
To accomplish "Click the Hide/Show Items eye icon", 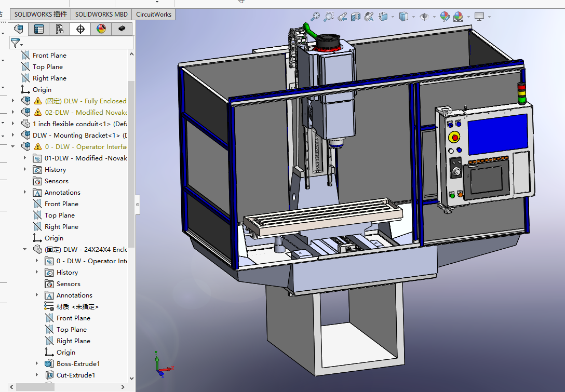I will tap(424, 17).
